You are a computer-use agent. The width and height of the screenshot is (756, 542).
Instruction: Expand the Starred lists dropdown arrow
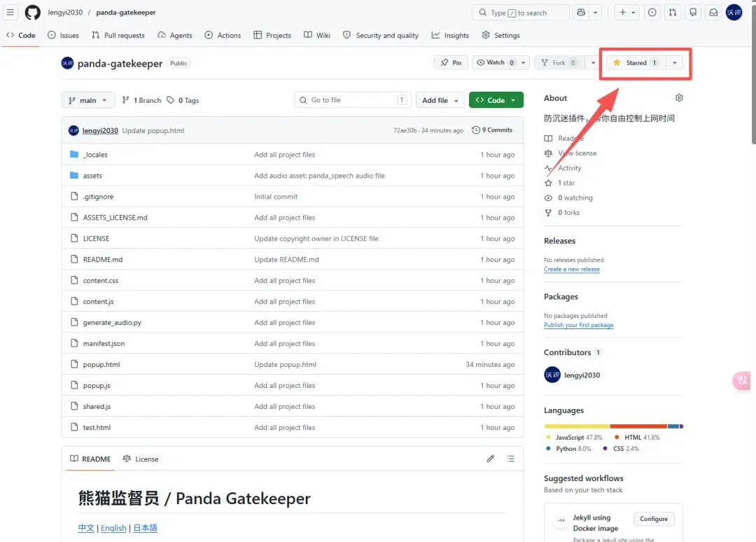pyautogui.click(x=675, y=63)
